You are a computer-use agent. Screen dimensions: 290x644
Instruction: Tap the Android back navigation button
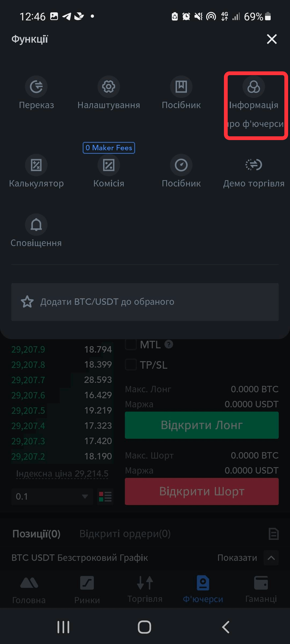226,627
